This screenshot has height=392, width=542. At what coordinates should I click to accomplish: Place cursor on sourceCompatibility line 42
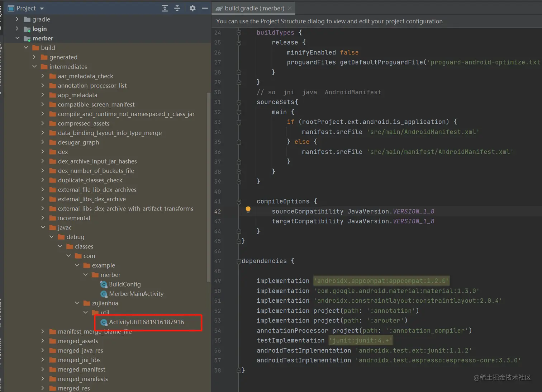click(x=353, y=211)
